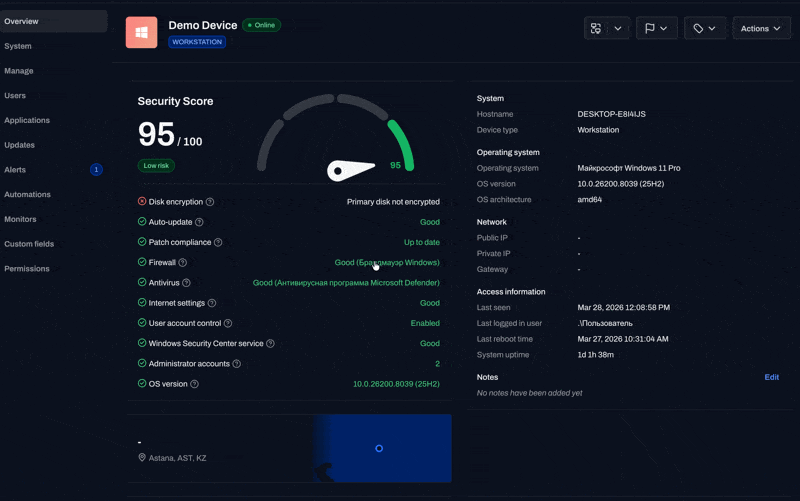Click the green check icon beside Antivirus
The image size is (800, 501).
coord(142,282)
